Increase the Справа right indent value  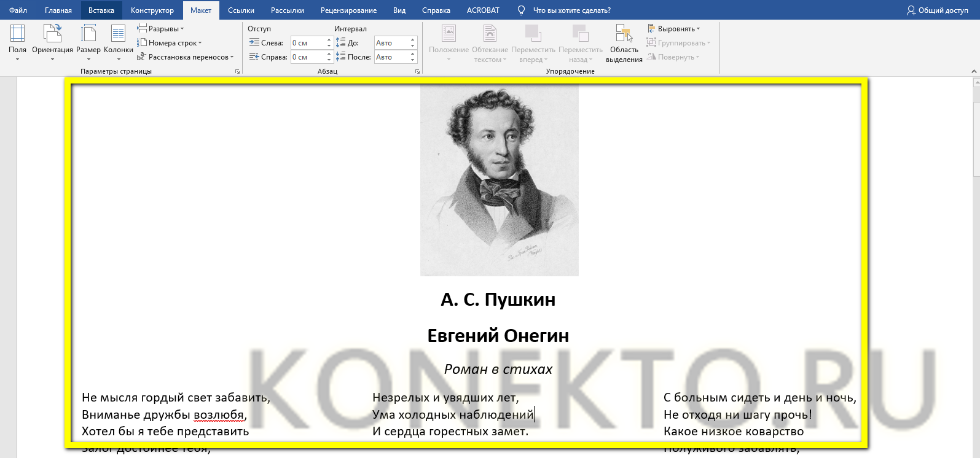point(329,54)
